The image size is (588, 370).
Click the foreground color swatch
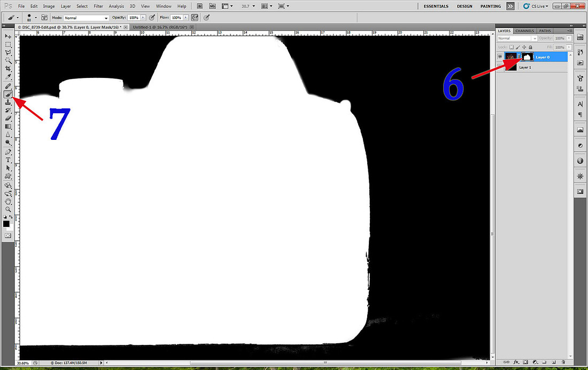point(7,224)
